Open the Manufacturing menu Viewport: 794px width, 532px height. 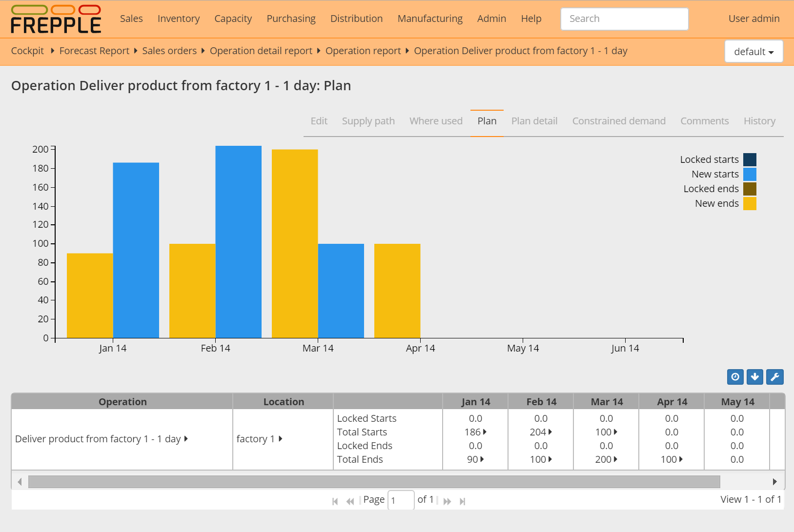(x=429, y=19)
